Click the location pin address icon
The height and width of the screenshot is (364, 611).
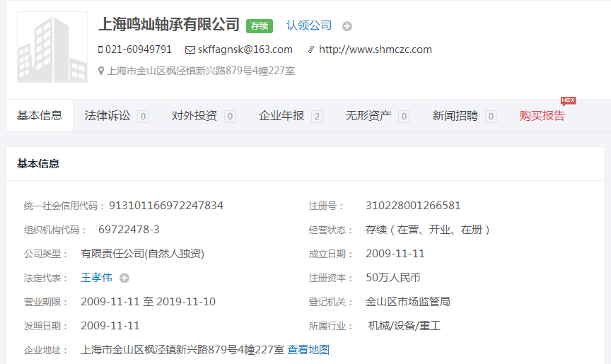(x=101, y=71)
